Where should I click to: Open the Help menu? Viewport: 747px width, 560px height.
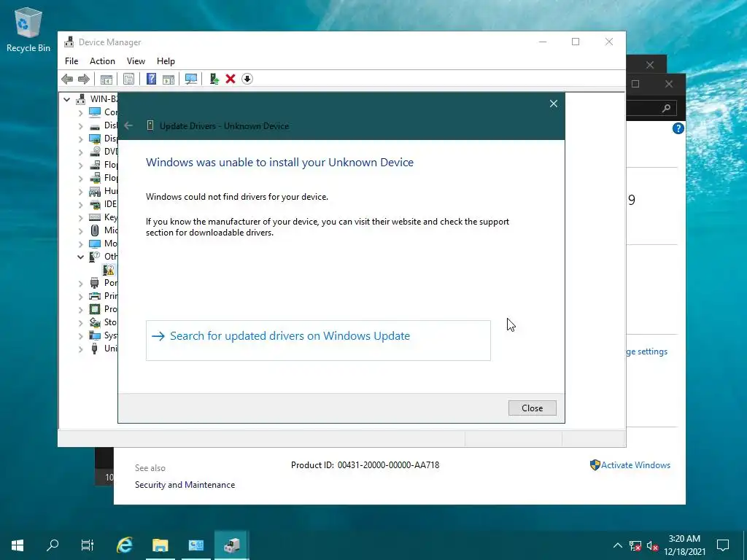click(166, 61)
